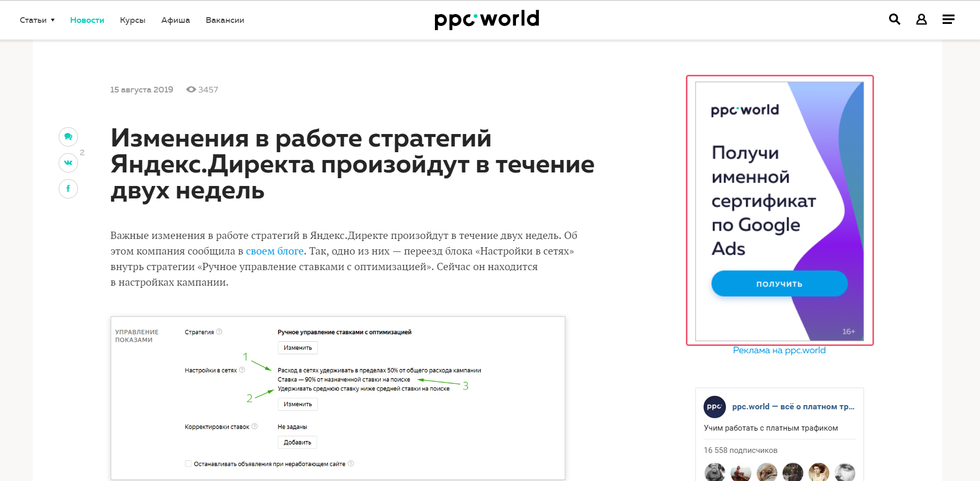Click the ПОЛУЧИТЬ button in the banner
Image resolution: width=980 pixels, height=481 pixels.
(x=779, y=284)
